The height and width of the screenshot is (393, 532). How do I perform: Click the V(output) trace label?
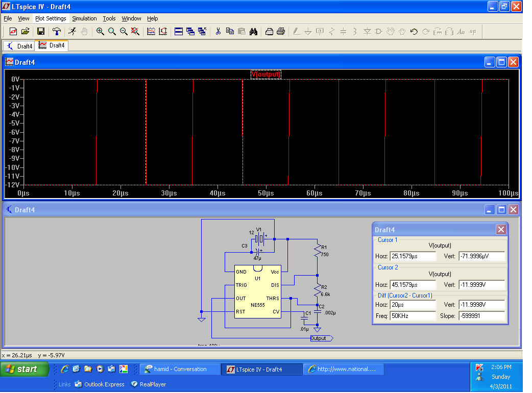click(x=266, y=74)
